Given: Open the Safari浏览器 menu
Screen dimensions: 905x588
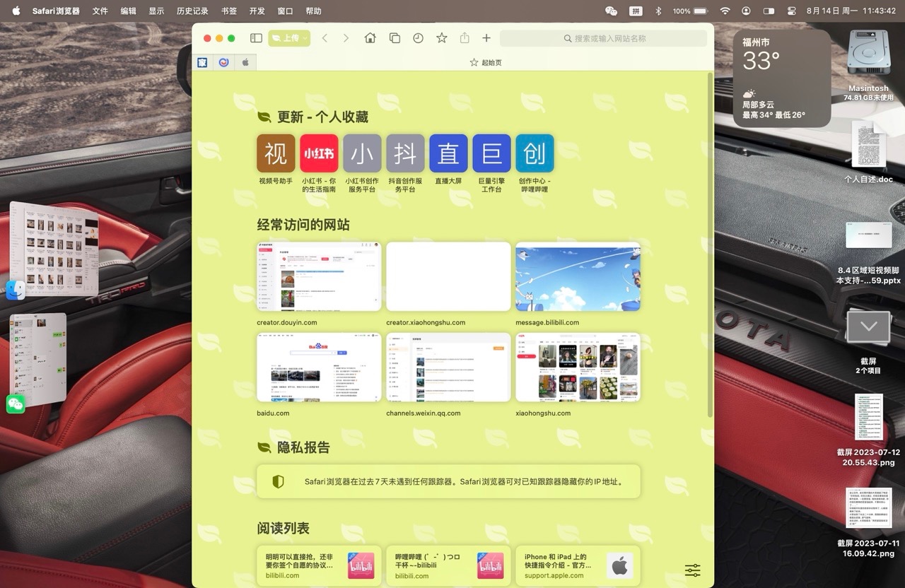Looking at the screenshot, I should pyautogui.click(x=56, y=11).
